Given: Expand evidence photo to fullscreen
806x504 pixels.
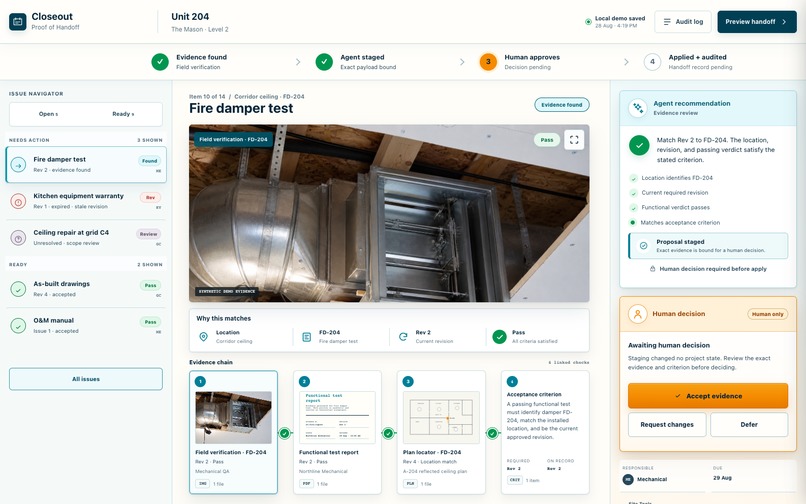Looking at the screenshot, I should [x=574, y=139].
